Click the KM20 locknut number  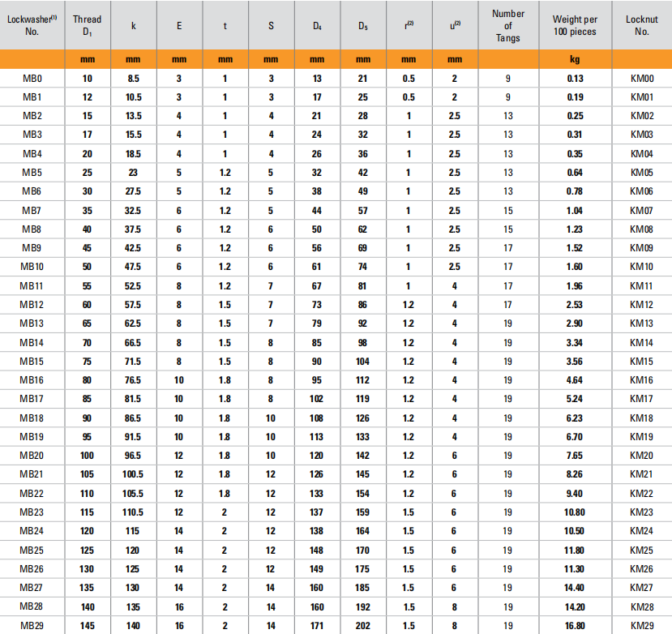tap(642, 455)
